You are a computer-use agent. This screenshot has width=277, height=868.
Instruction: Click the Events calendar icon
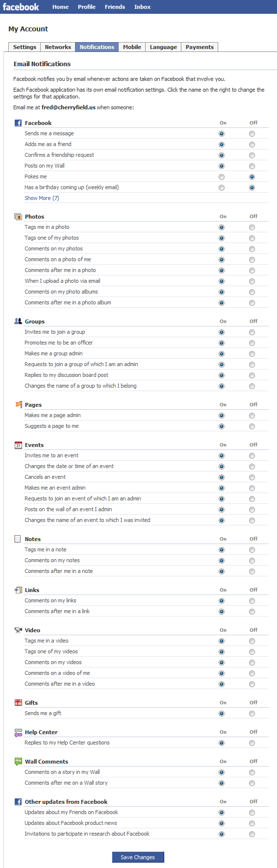(18, 445)
